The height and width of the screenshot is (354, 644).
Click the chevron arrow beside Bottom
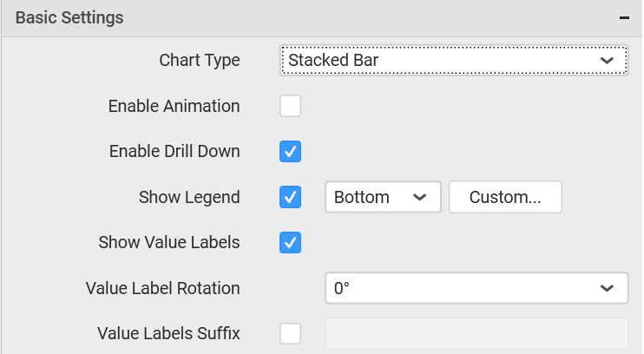click(x=419, y=198)
